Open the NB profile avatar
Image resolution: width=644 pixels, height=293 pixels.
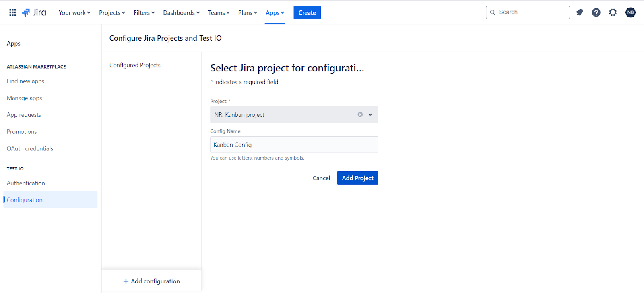point(630,12)
